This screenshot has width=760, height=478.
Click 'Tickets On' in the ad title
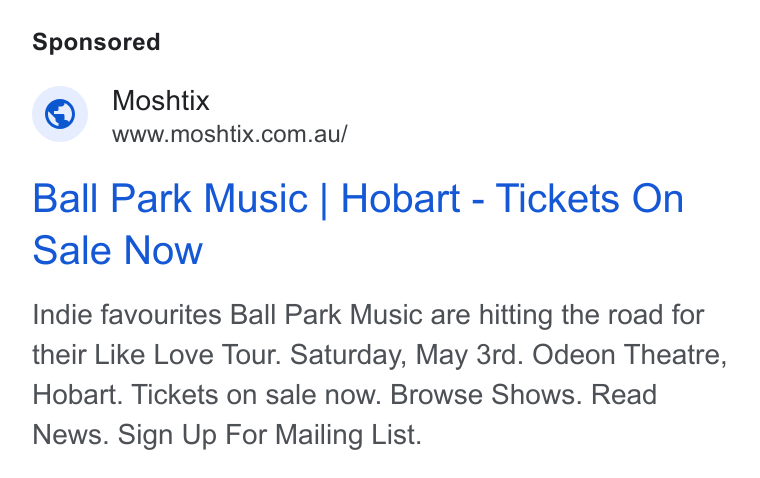589,198
